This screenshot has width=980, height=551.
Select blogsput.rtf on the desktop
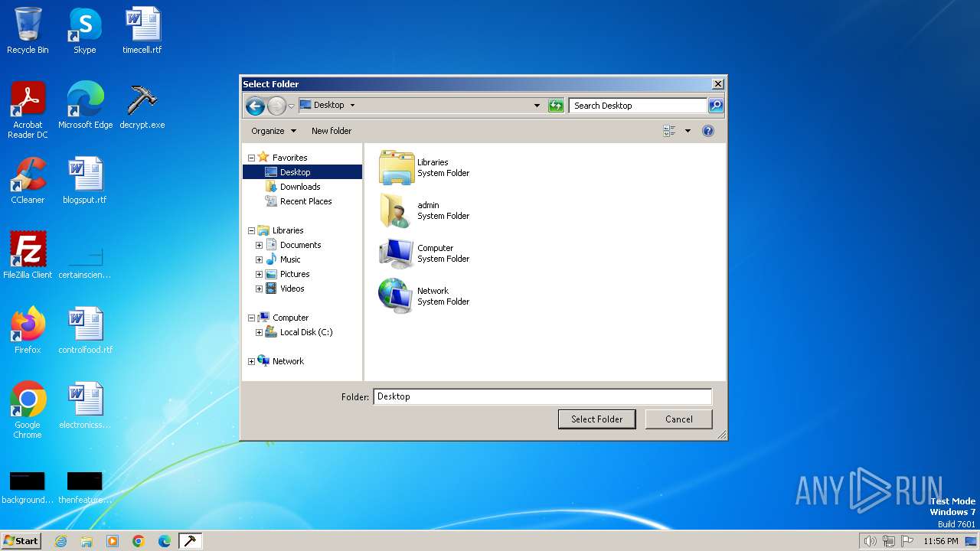pyautogui.click(x=85, y=181)
